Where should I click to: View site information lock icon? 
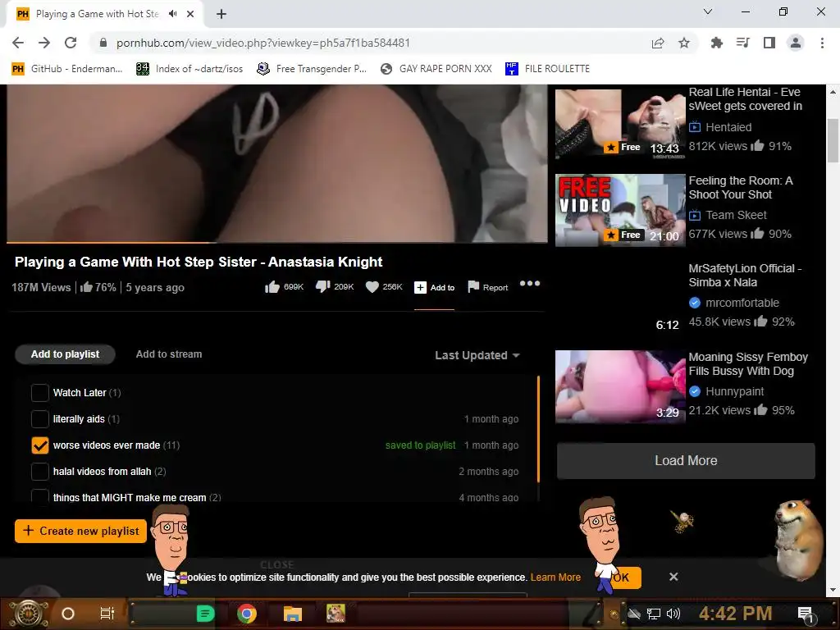point(103,43)
